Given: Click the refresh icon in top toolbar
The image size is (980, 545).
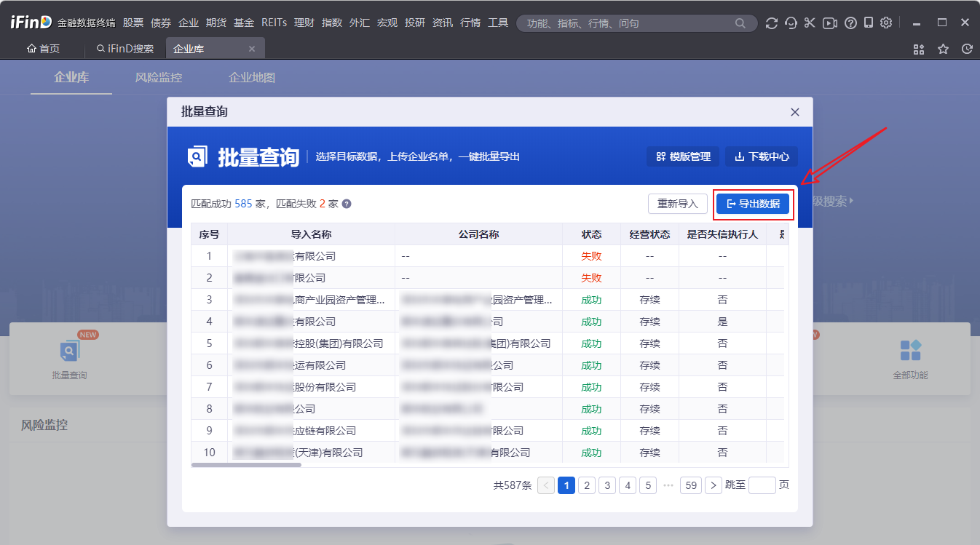Looking at the screenshot, I should click(x=772, y=23).
